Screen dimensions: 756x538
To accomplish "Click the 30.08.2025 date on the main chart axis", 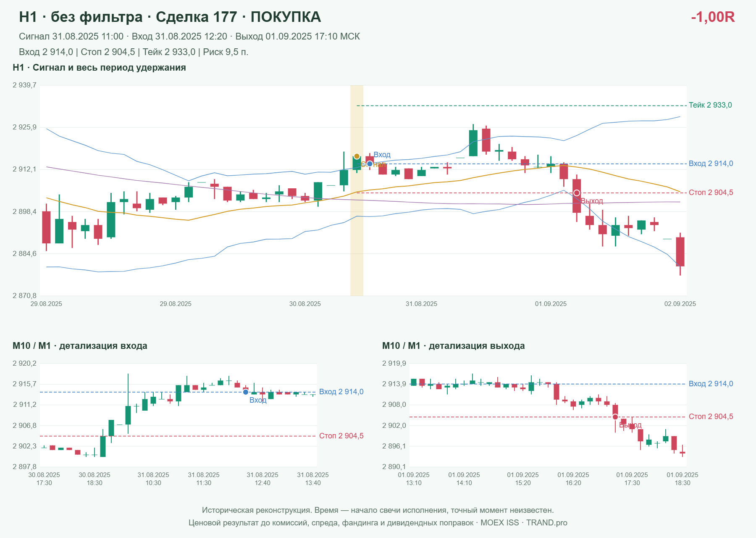I will [305, 304].
